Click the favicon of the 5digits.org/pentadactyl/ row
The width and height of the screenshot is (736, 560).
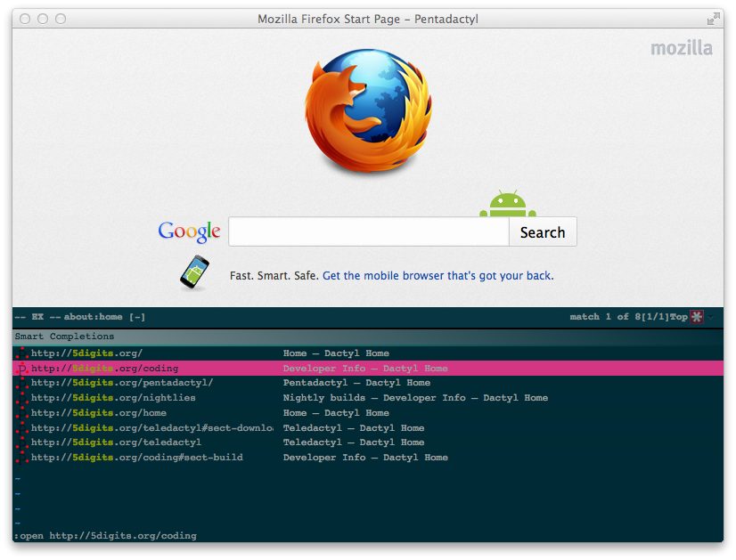pyautogui.click(x=22, y=383)
